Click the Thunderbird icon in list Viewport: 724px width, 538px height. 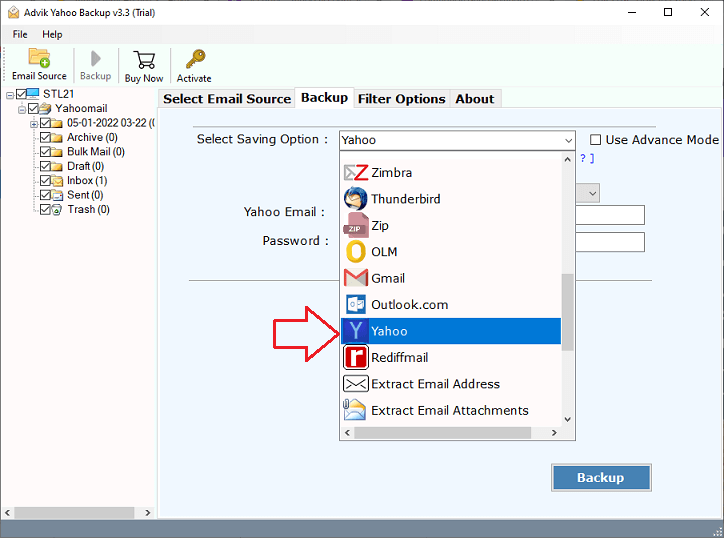pos(356,199)
